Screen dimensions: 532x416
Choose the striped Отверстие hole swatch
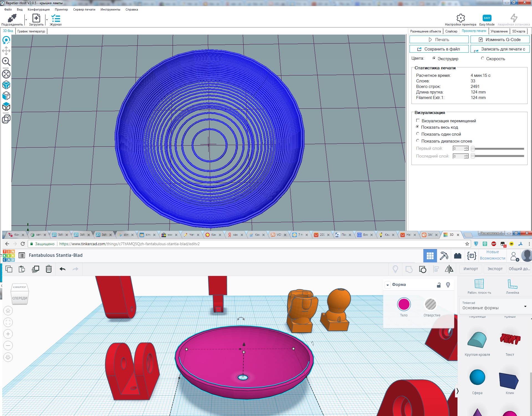click(x=430, y=304)
